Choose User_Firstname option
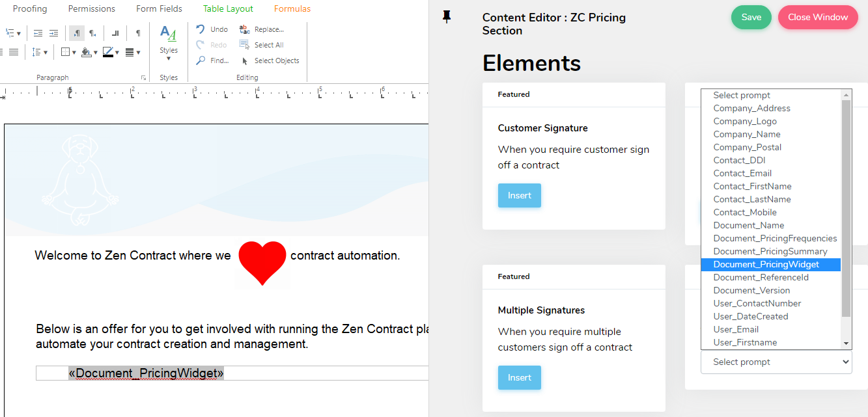Image resolution: width=868 pixels, height=417 pixels. pyautogui.click(x=771, y=342)
